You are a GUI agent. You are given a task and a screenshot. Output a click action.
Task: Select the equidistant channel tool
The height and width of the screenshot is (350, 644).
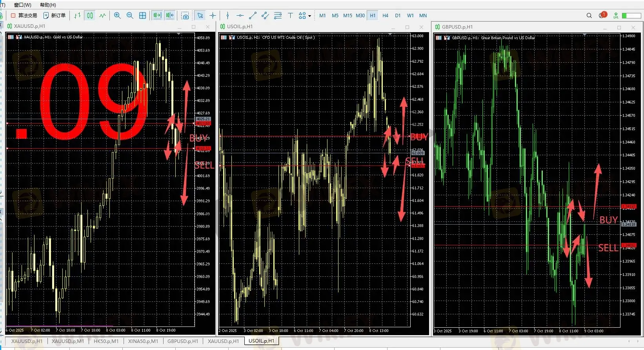(x=265, y=16)
